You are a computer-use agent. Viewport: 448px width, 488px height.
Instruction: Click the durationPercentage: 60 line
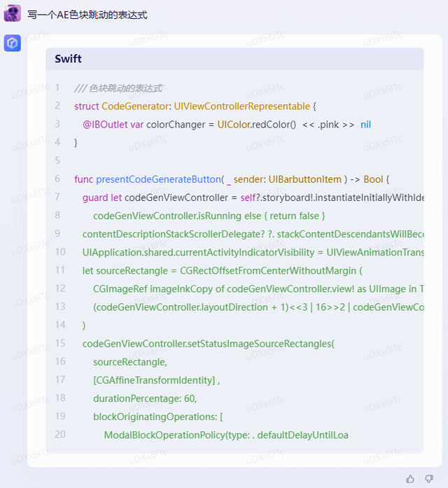tap(144, 398)
